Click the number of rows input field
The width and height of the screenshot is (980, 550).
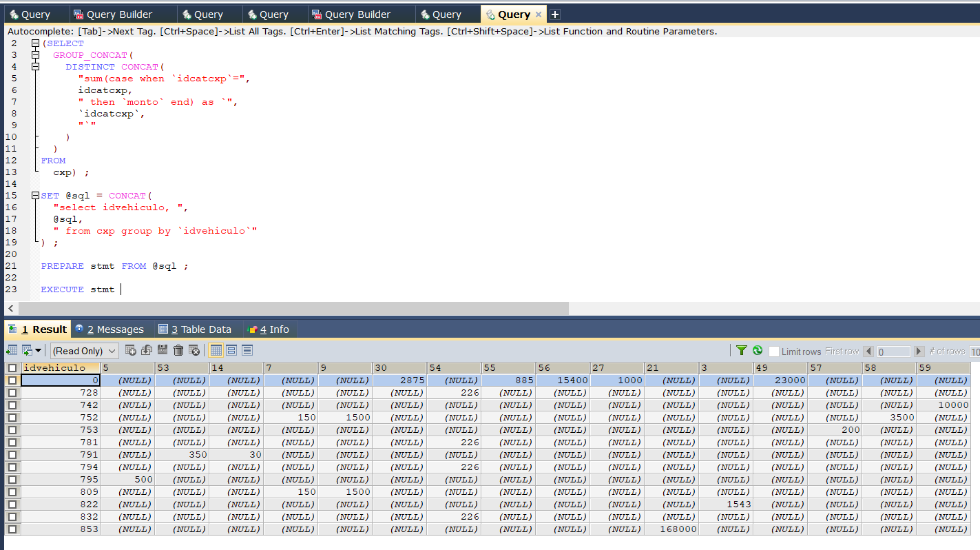coord(974,352)
